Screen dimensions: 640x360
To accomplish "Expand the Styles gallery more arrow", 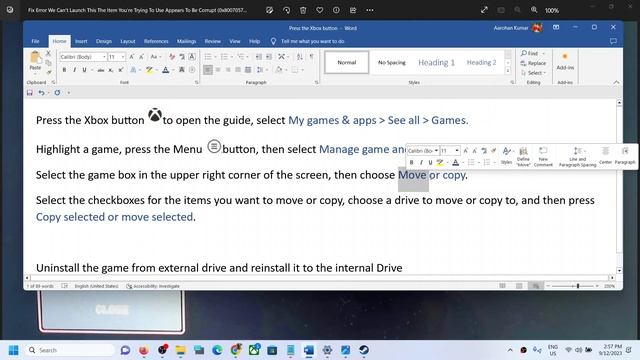I will 508,71.
